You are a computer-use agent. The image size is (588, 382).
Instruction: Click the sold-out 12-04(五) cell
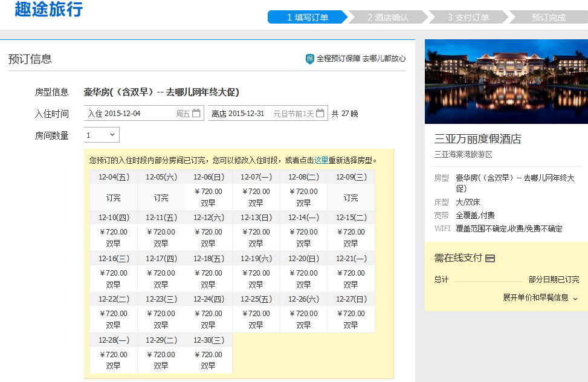114,198
